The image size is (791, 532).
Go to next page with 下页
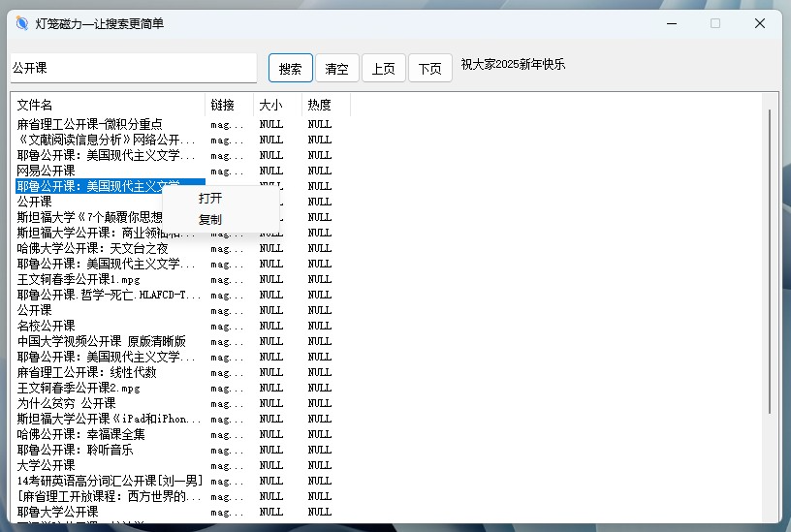coord(429,68)
